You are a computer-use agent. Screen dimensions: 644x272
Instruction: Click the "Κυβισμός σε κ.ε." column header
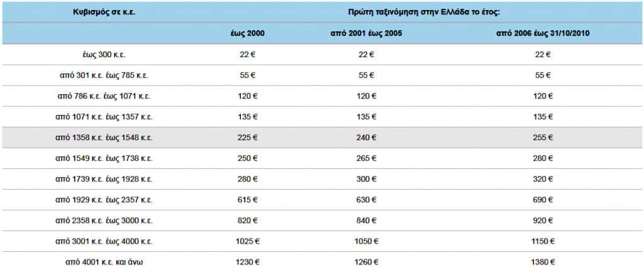(104, 12)
